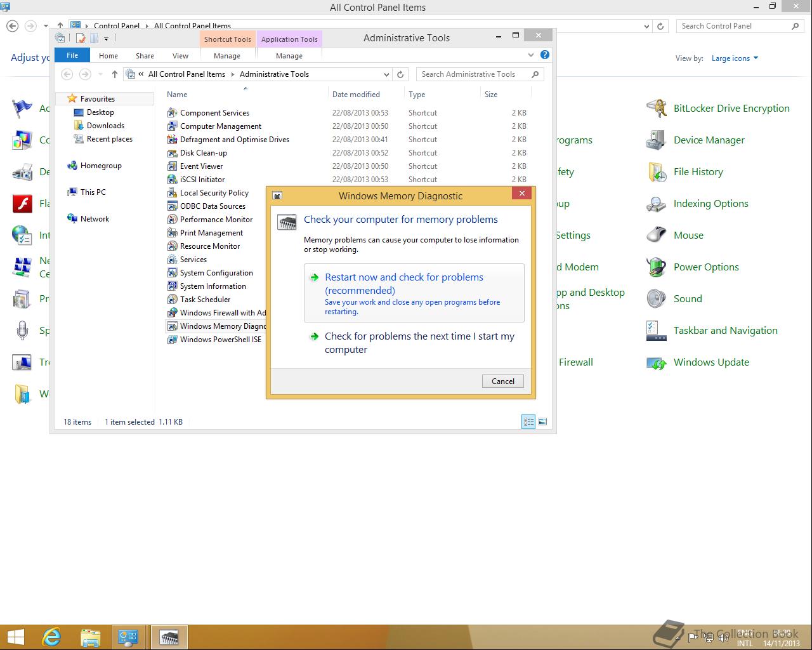Open recent locations dropdown in Administrative Tools
This screenshot has height=650, width=812.
click(x=100, y=74)
